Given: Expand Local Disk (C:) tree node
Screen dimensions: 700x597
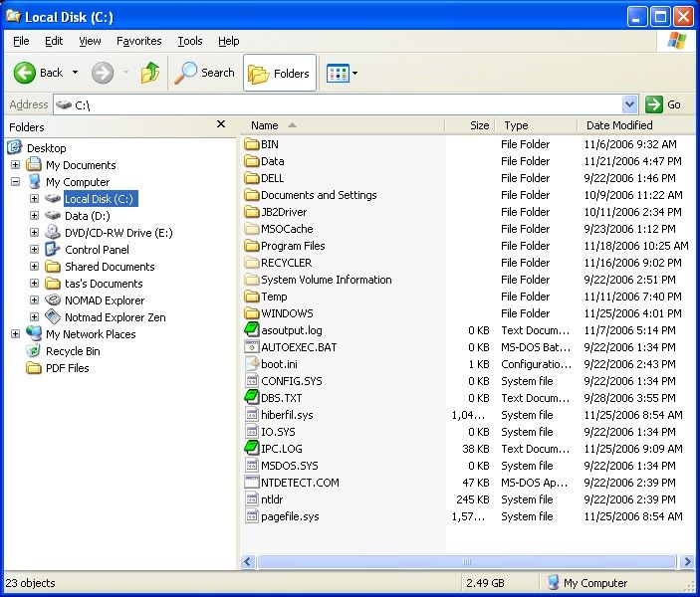Looking at the screenshot, I should pos(35,199).
